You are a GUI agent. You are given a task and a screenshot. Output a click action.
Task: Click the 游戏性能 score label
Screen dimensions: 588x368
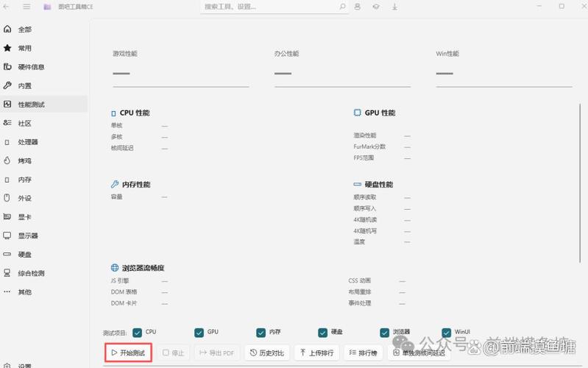[x=125, y=54]
